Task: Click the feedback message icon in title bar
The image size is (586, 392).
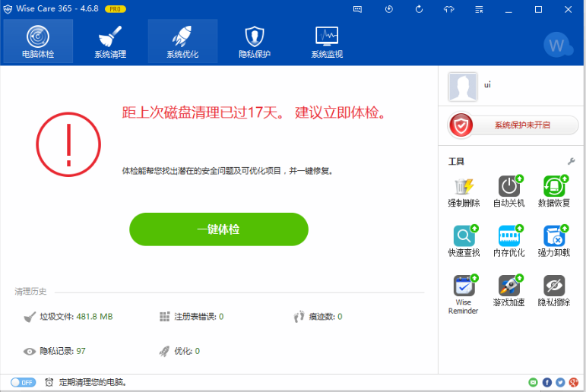Action: pos(358,9)
